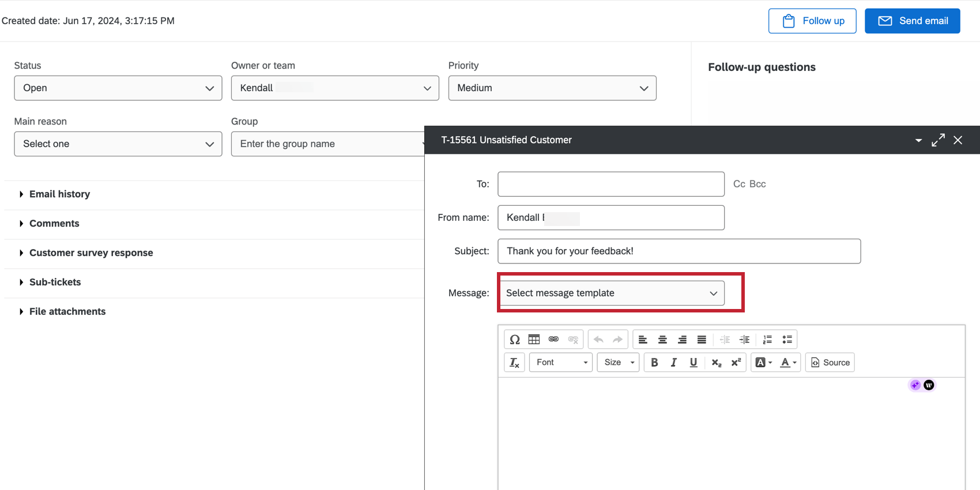
Task: Expand the Customer survey response section
Action: [x=91, y=253]
